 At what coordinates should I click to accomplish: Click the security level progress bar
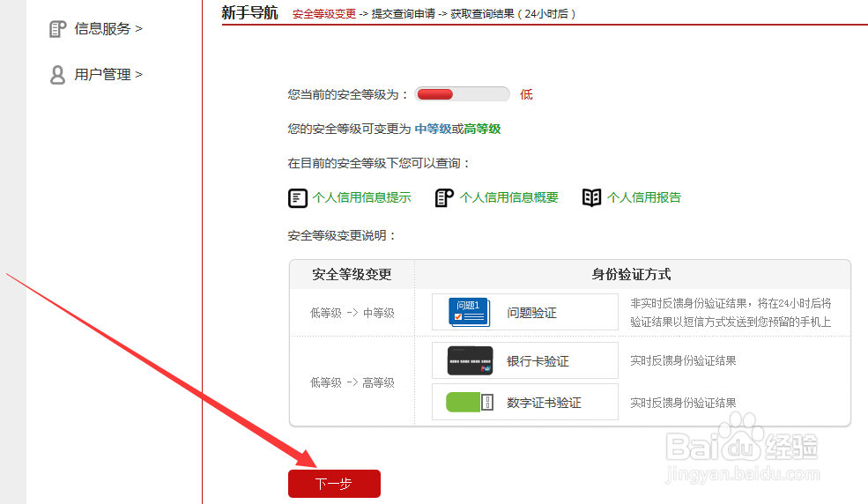[463, 94]
